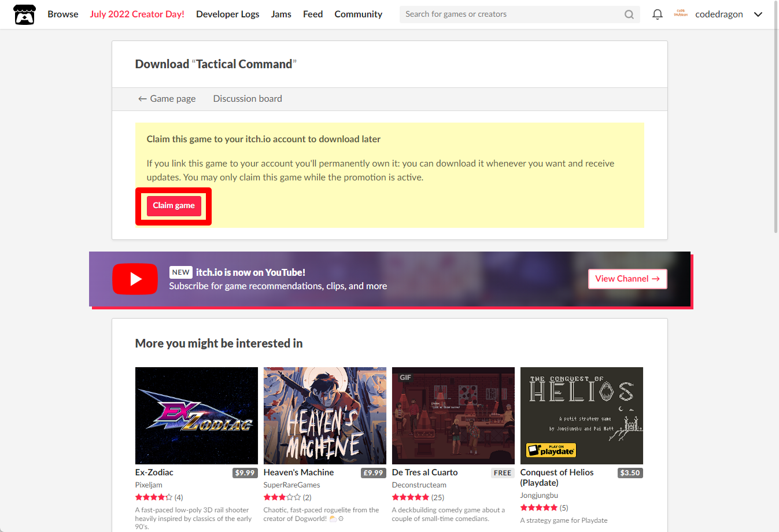Screen dimensions: 779x532
Task: Click the YouTube play logo
Action: pos(135,279)
